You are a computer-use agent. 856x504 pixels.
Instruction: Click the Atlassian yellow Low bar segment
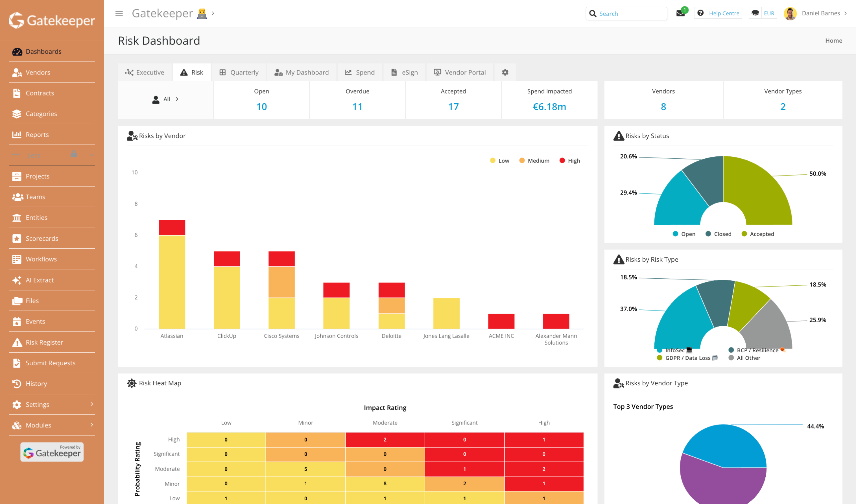172,282
